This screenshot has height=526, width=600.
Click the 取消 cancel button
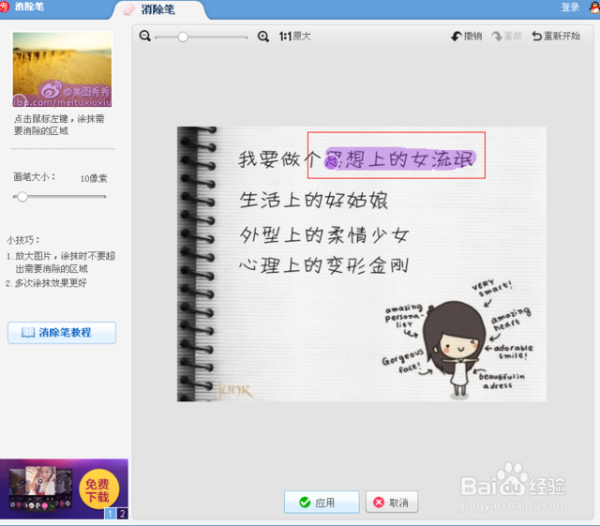tap(391, 502)
